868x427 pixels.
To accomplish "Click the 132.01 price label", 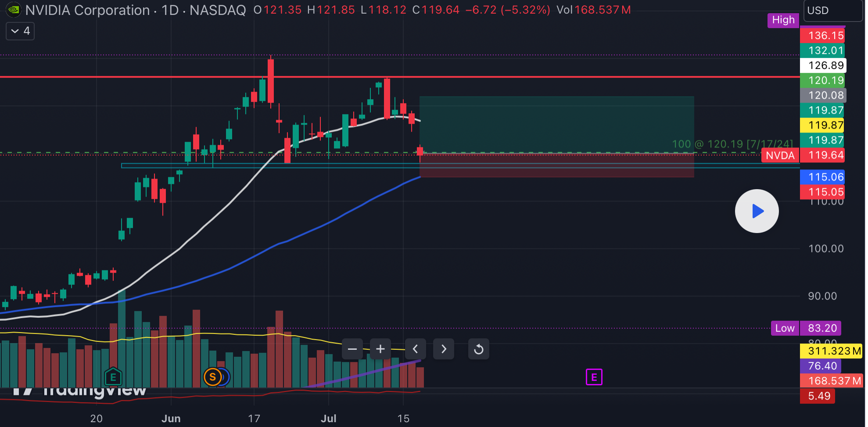I will click(x=823, y=50).
